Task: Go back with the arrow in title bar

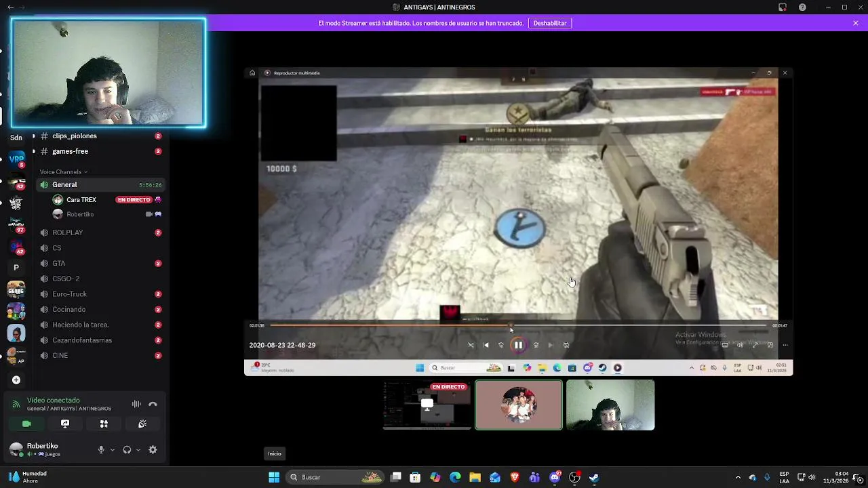Action: click(10, 7)
